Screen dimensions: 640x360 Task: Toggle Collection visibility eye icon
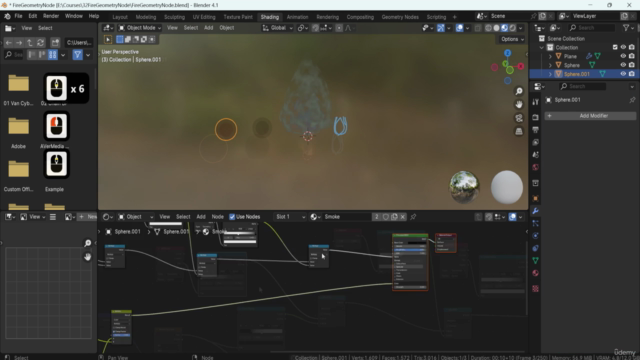(623, 47)
